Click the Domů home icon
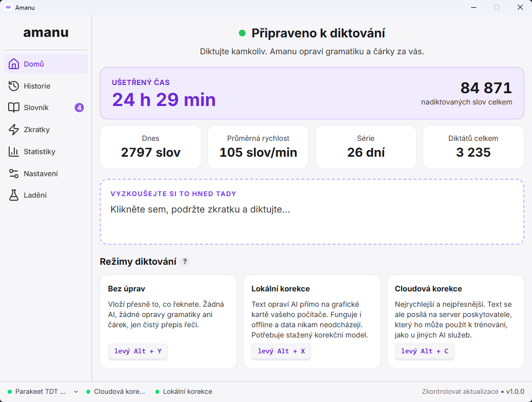The width and height of the screenshot is (532, 402). coord(14,64)
